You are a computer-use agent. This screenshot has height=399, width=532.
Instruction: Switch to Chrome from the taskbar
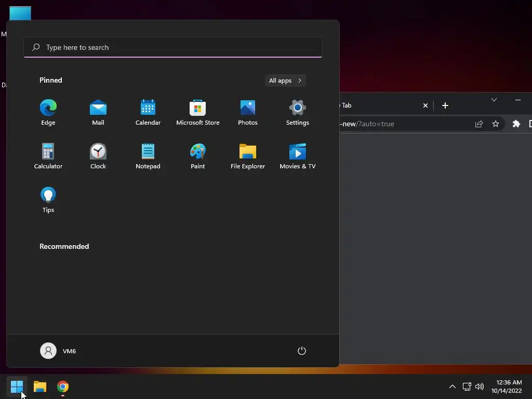(x=63, y=387)
